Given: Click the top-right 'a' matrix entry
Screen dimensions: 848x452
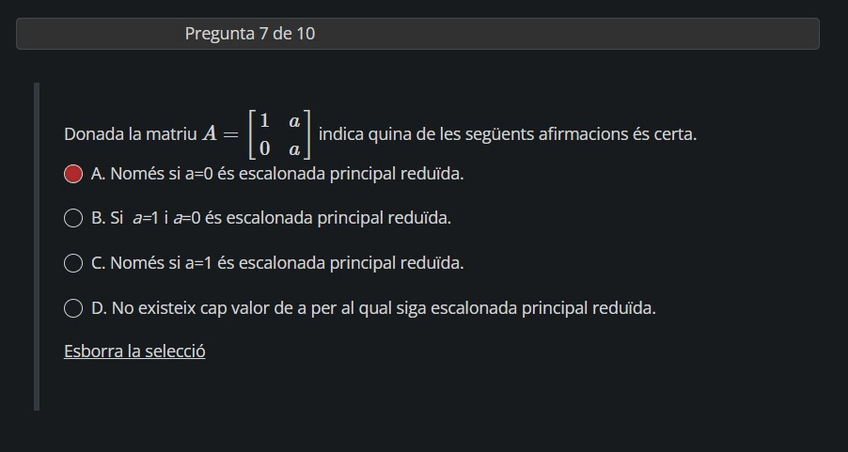Looking at the screenshot, I should coord(294,121).
